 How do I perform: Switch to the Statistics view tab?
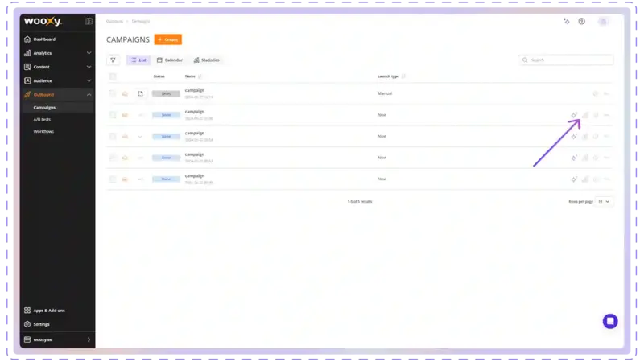[x=208, y=60]
